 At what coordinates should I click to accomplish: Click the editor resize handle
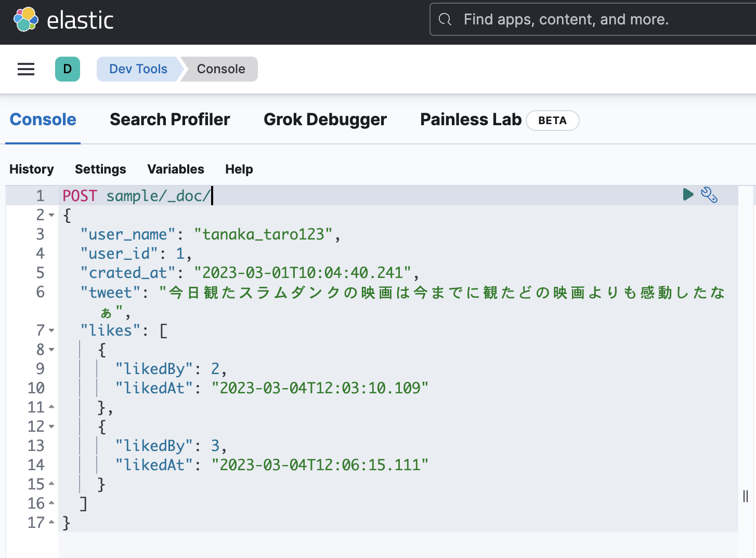click(746, 496)
